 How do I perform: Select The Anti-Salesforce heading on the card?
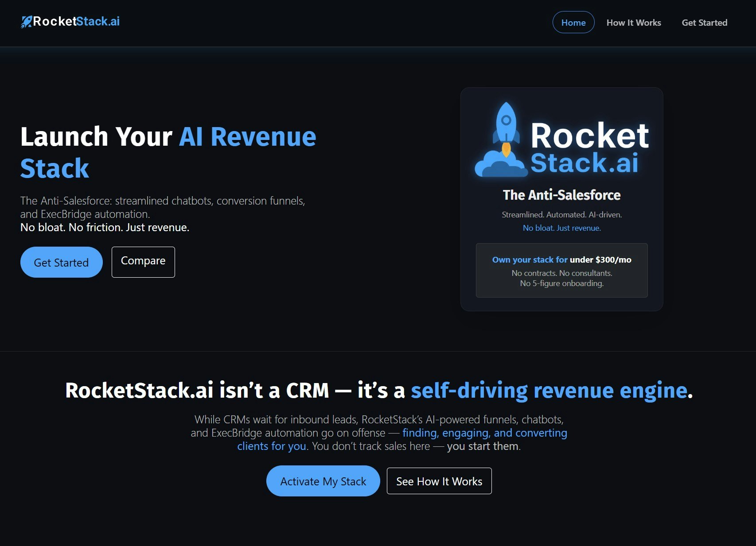[x=561, y=195]
